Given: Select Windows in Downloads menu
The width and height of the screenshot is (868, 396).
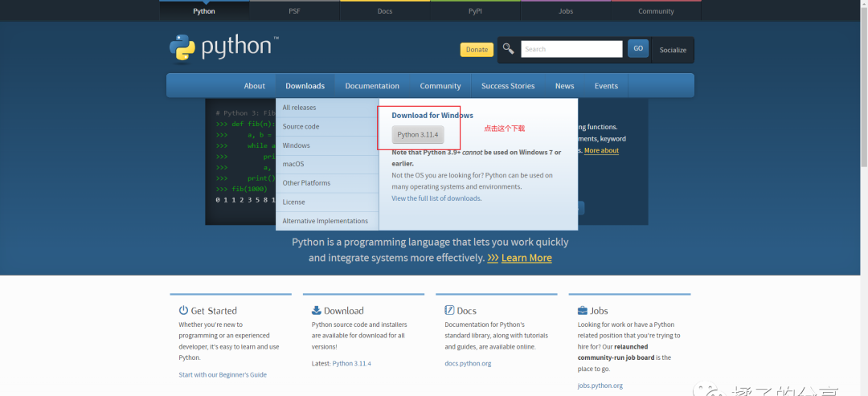Looking at the screenshot, I should pyautogui.click(x=327, y=145).
